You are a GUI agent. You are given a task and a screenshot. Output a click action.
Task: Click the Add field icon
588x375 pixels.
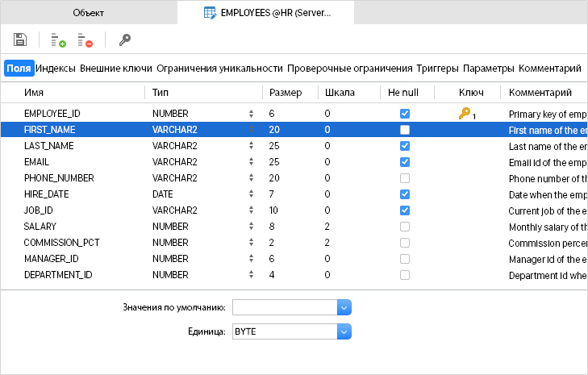click(58, 40)
